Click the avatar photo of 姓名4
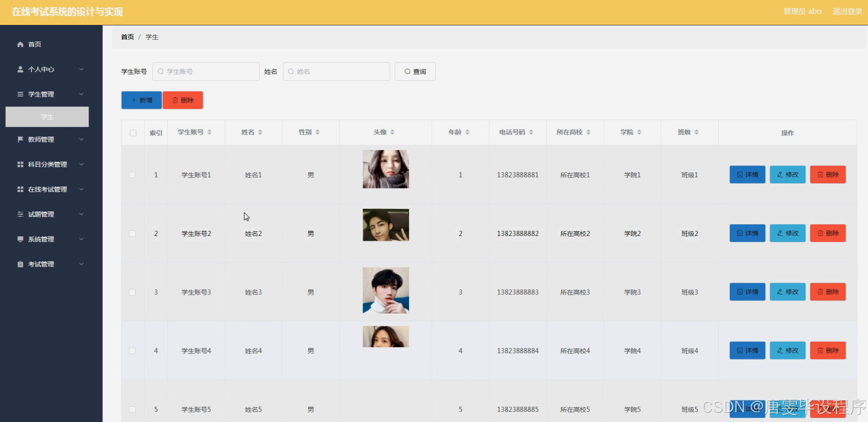This screenshot has height=422, width=868. 386,336
